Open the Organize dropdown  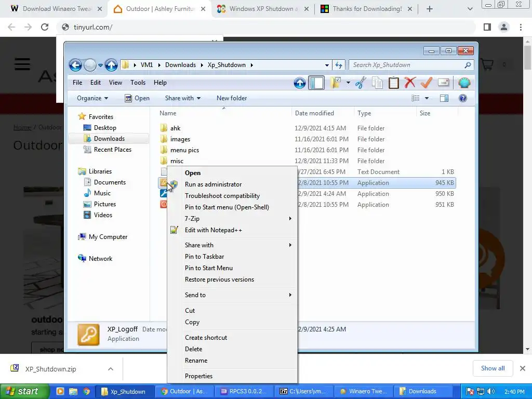[92, 98]
